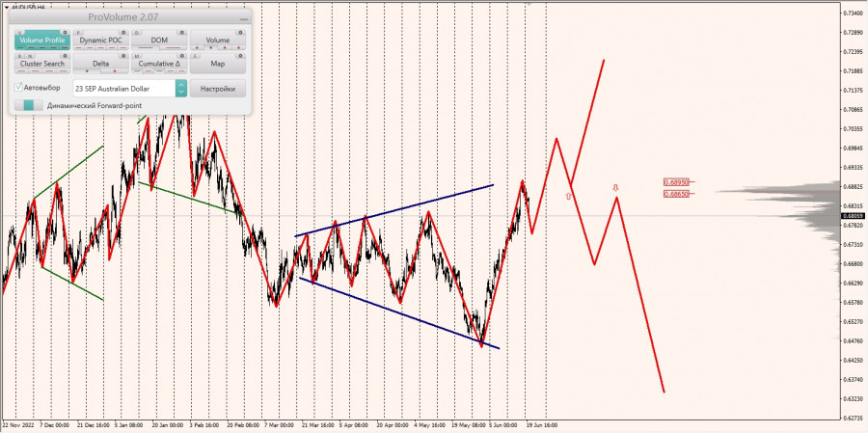The width and height of the screenshot is (868, 433).
Task: Click the F hotkey badge on Dynamic POC
Action: pos(78,33)
